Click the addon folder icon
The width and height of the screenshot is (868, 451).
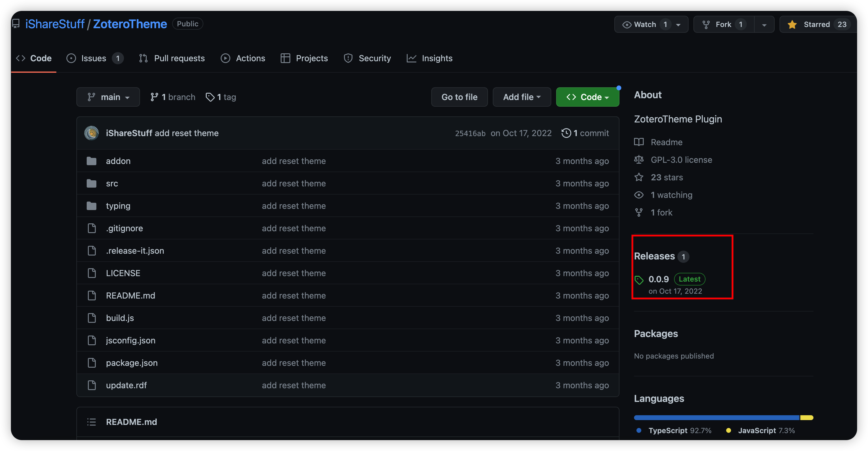[91, 161]
